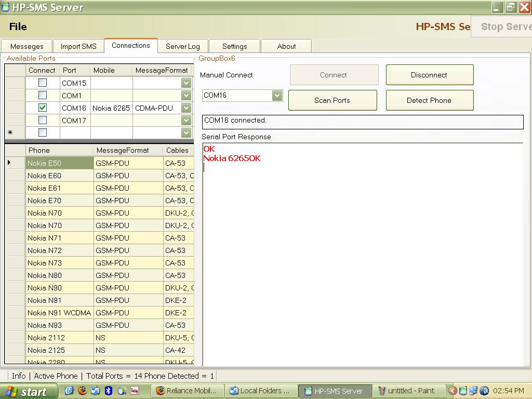Screen dimensions: 532x399
Task: Open the About tab
Action: (x=286, y=46)
